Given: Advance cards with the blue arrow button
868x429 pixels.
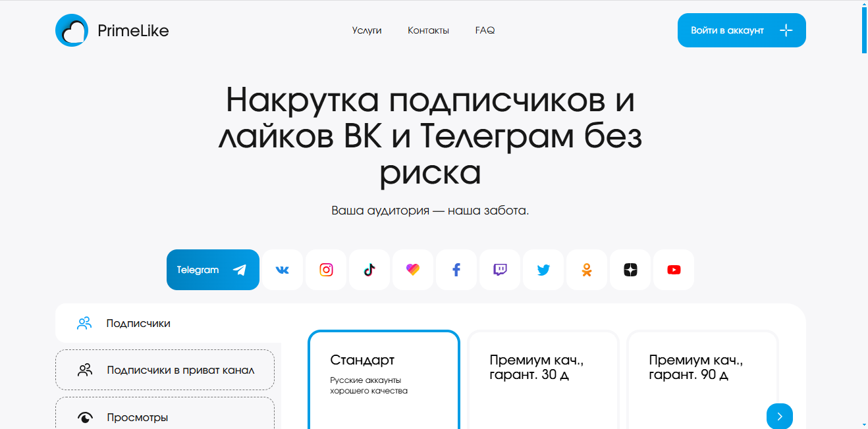Looking at the screenshot, I should coord(780,416).
